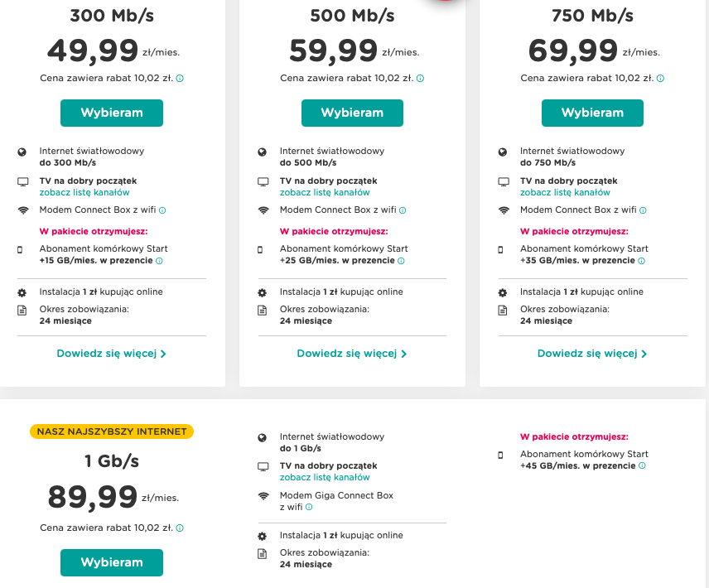Click info icon beside 59,99 rabat note
The height and width of the screenshot is (588, 709).
[420, 79]
